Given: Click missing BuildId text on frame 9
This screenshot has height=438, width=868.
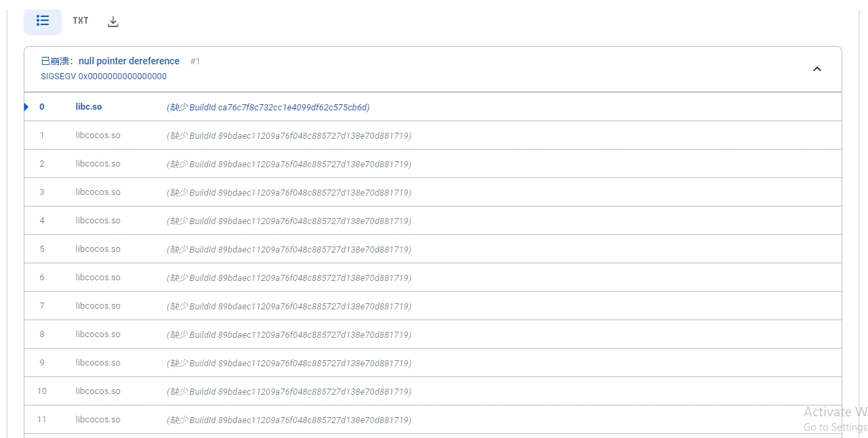Looking at the screenshot, I should point(289,363).
